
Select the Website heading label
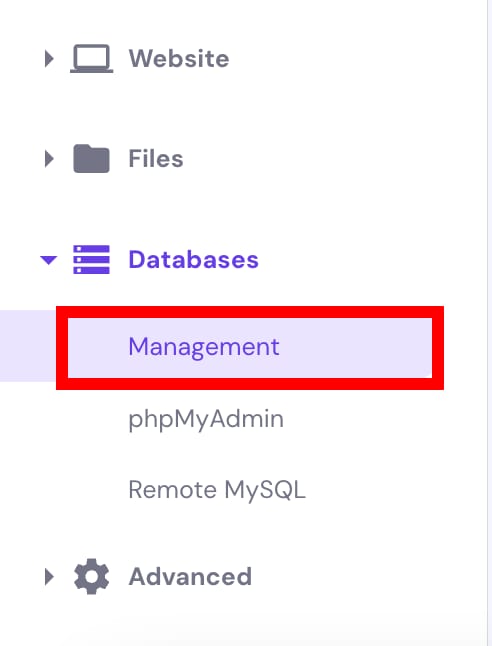click(x=179, y=59)
